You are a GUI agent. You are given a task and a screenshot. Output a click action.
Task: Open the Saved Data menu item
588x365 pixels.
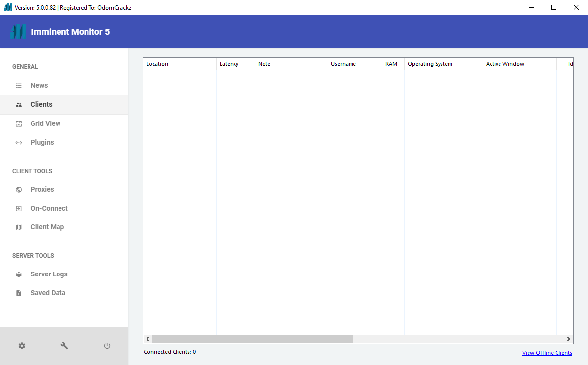pyautogui.click(x=48, y=293)
